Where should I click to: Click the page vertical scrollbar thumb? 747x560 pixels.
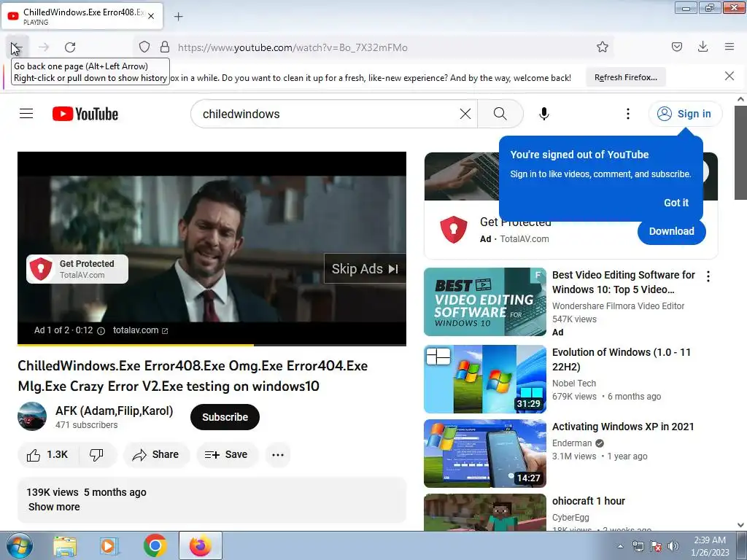(x=740, y=153)
